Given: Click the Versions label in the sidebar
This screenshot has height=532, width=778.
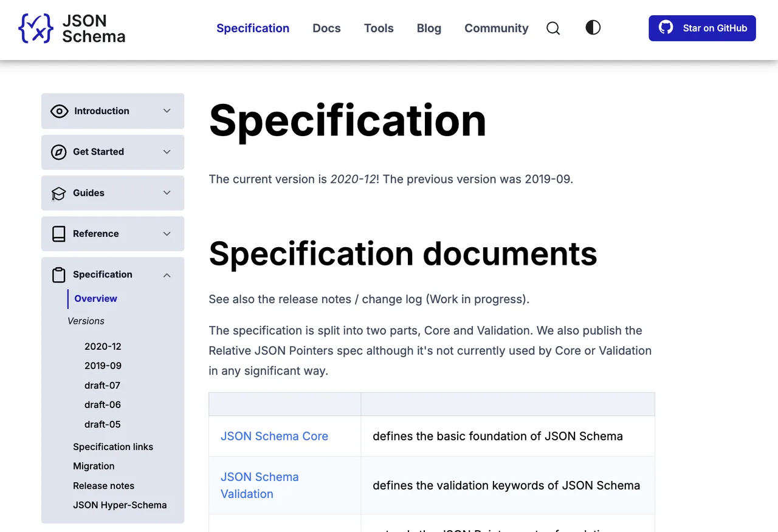Looking at the screenshot, I should [x=86, y=321].
